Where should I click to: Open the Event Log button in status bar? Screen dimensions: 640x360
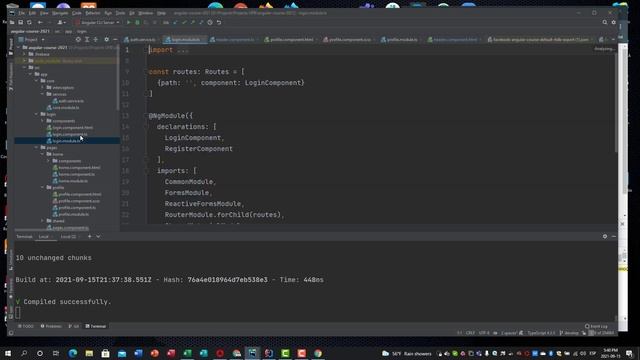click(x=596, y=326)
